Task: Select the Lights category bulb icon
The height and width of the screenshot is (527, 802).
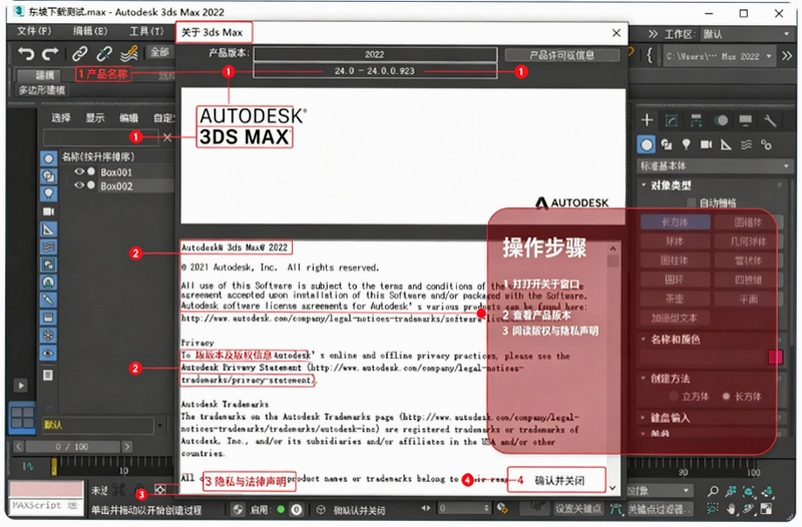Action: coord(686,145)
